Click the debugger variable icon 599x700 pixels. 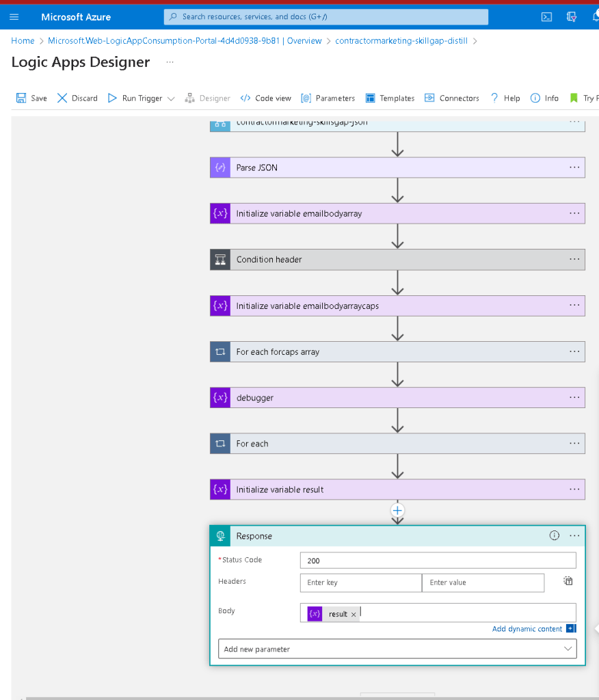coord(220,397)
